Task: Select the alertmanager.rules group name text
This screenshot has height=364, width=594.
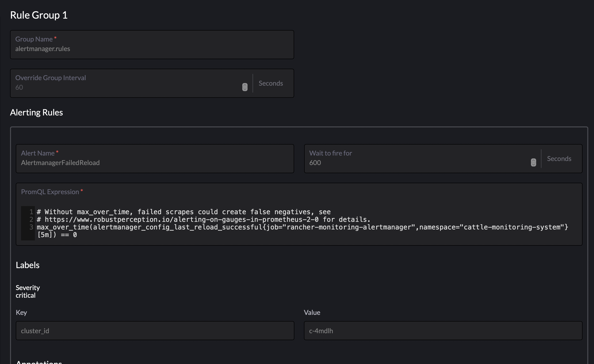Action: (x=43, y=49)
